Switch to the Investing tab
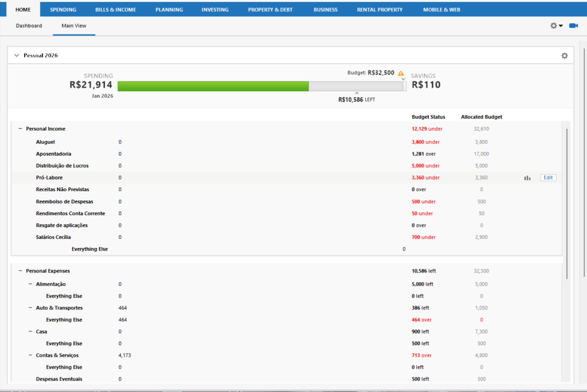 click(x=215, y=9)
